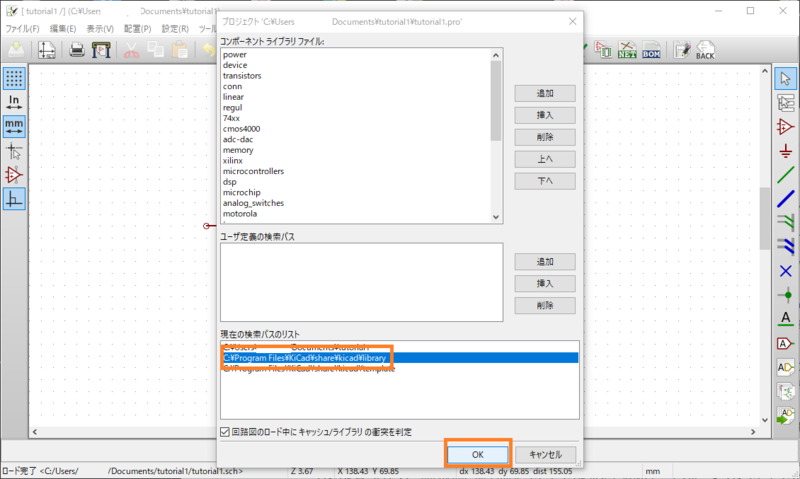Toggle grid display in left toolbar
The height and width of the screenshot is (479, 800).
[x=14, y=79]
